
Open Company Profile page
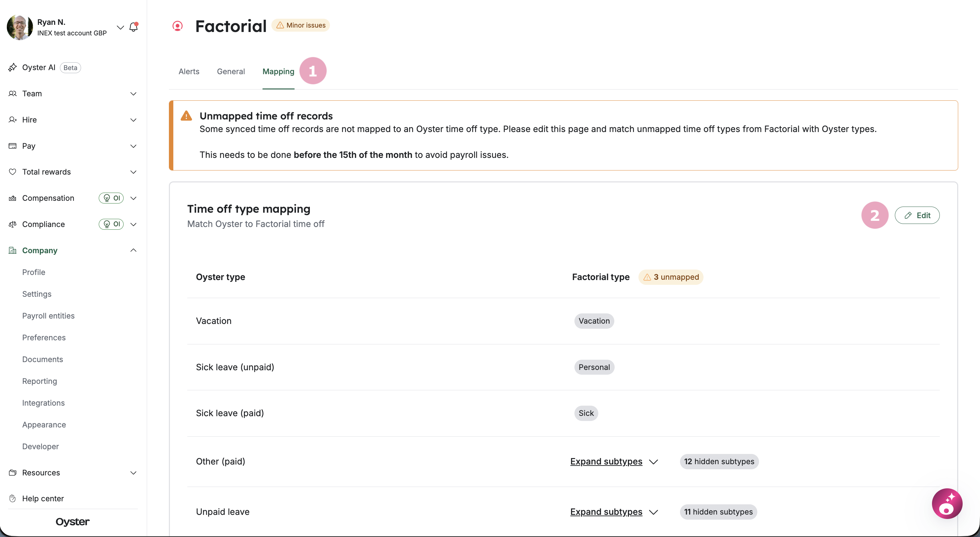[34, 272]
